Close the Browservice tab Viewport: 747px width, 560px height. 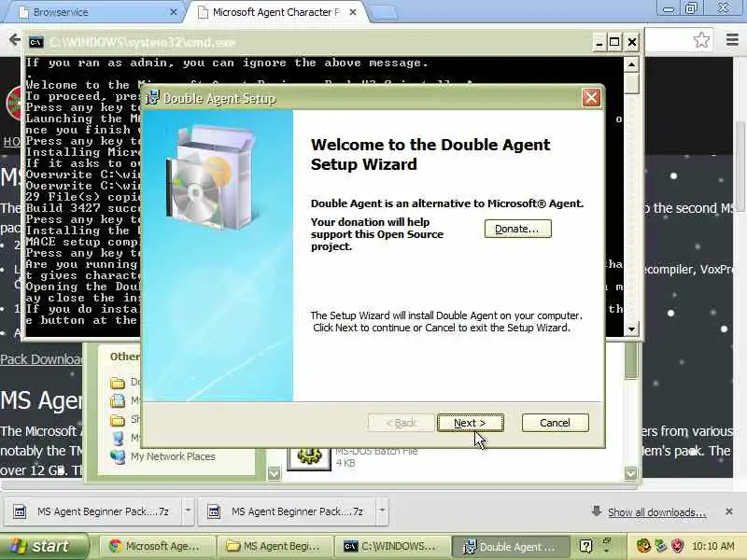(174, 12)
